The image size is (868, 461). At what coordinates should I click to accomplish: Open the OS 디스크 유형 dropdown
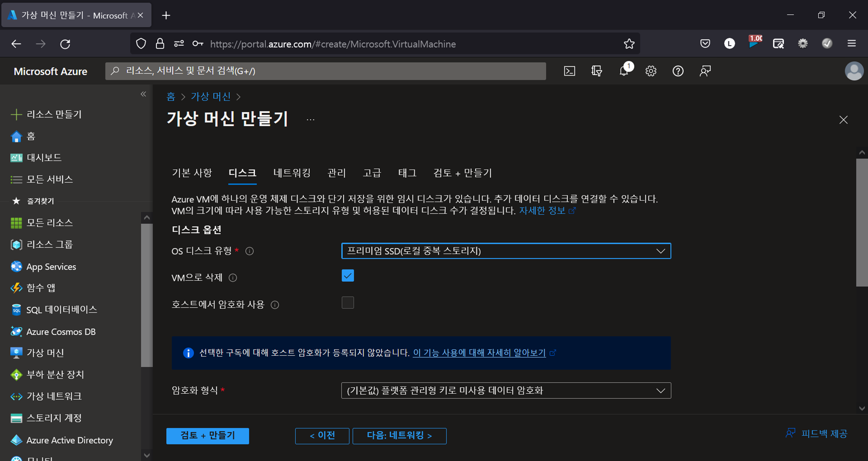click(506, 251)
